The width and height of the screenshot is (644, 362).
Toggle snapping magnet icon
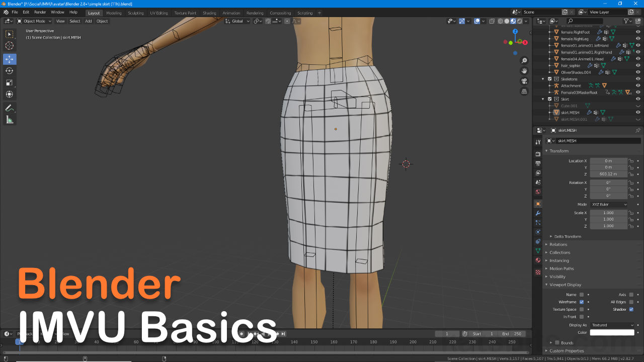tap(268, 21)
